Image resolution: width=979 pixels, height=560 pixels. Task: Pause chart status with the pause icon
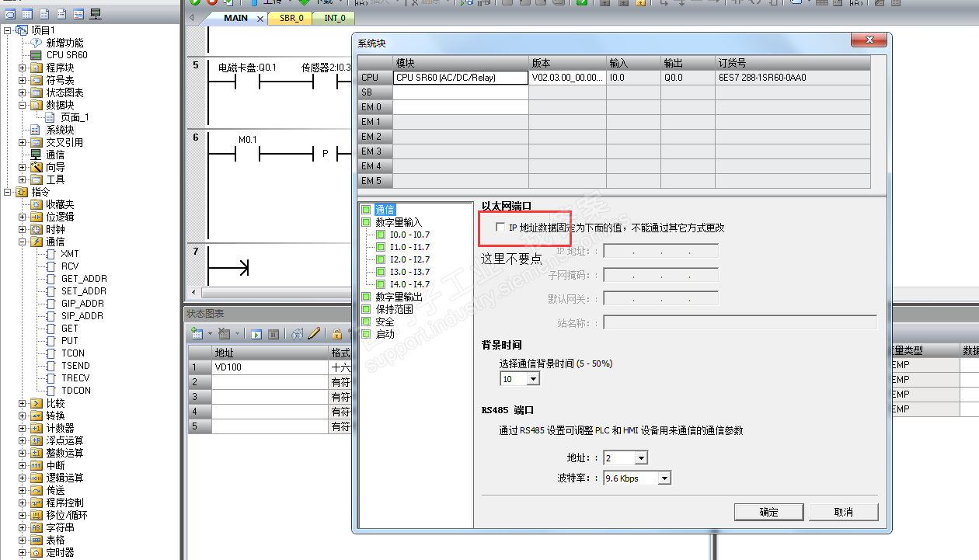click(273, 334)
